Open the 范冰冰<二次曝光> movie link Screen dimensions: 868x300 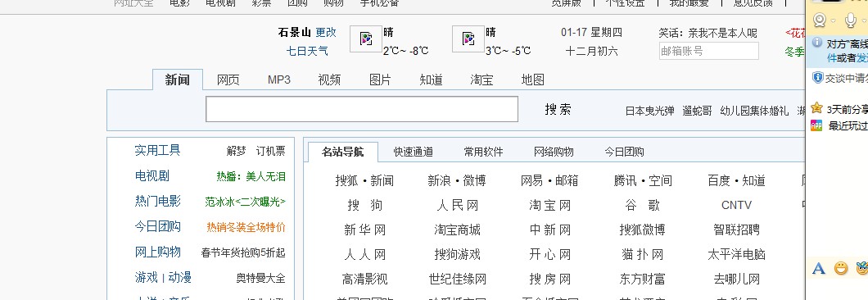245,202
